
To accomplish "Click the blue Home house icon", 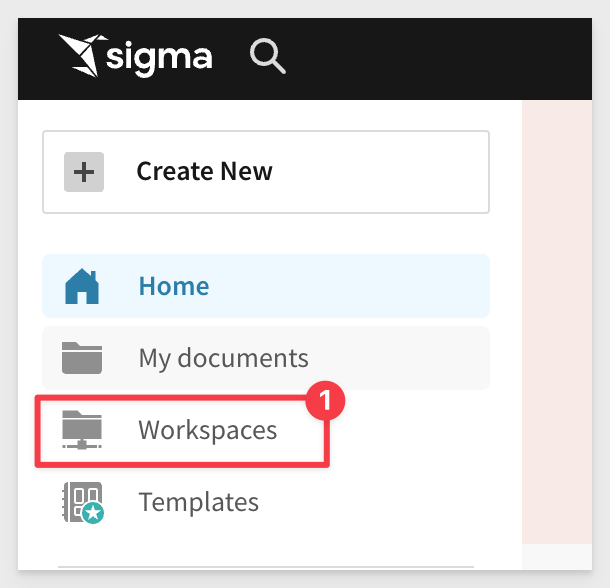I will pos(82,287).
